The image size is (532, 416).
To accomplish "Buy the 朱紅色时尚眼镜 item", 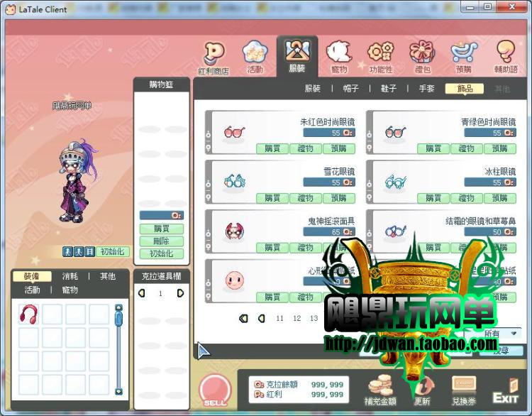I will coord(272,148).
